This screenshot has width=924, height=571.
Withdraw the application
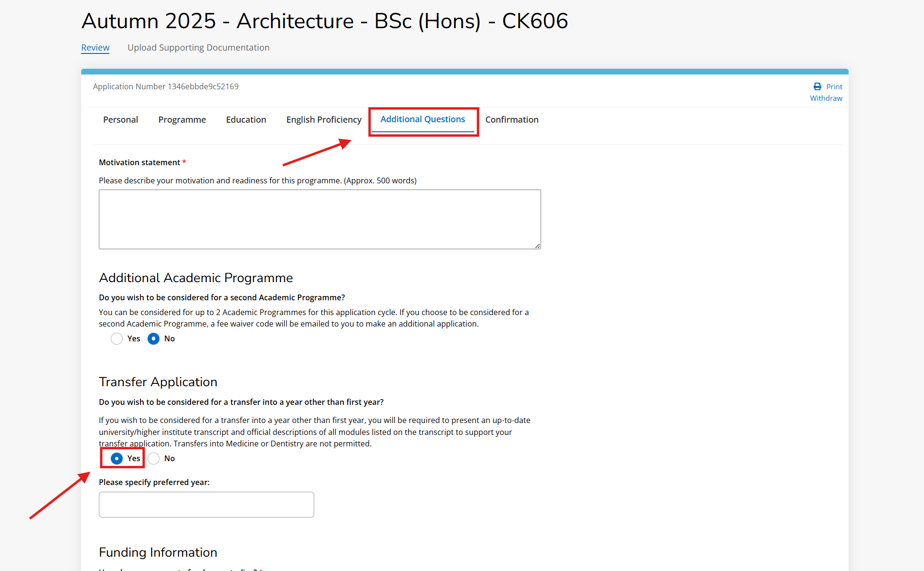click(x=826, y=98)
